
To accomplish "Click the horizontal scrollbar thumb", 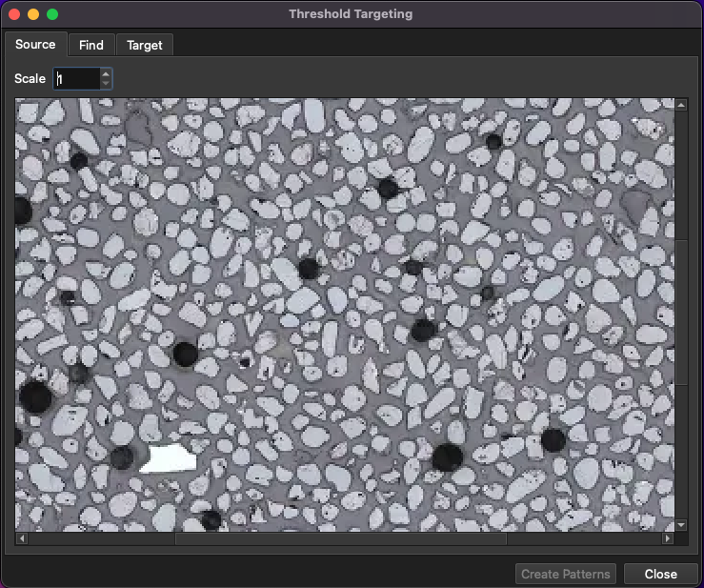I will pos(341,538).
